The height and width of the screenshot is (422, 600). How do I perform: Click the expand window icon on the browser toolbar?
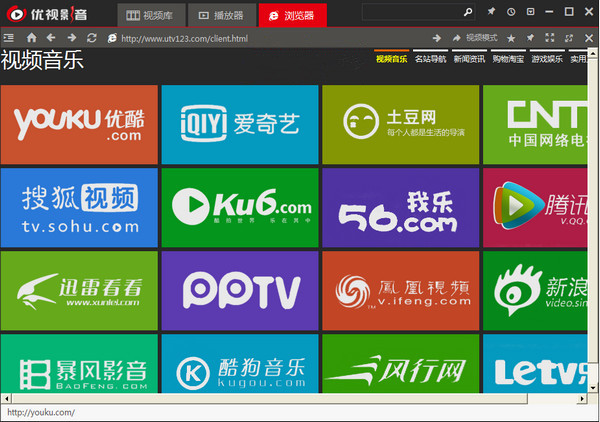[x=569, y=38]
